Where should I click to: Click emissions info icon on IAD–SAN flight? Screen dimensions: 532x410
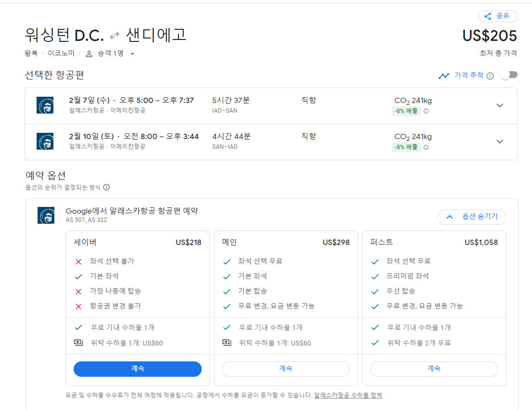(x=426, y=111)
